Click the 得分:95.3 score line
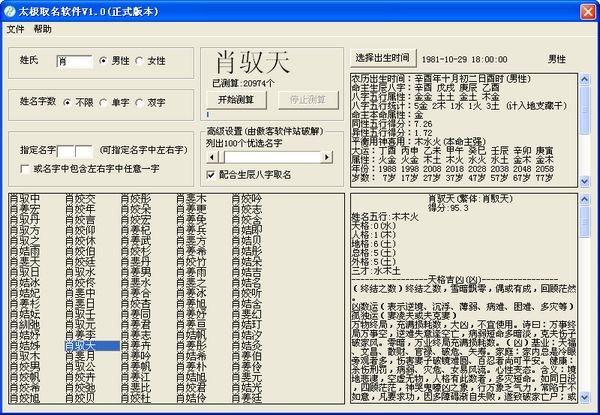Viewport: 600px width, 415px height. [448, 208]
